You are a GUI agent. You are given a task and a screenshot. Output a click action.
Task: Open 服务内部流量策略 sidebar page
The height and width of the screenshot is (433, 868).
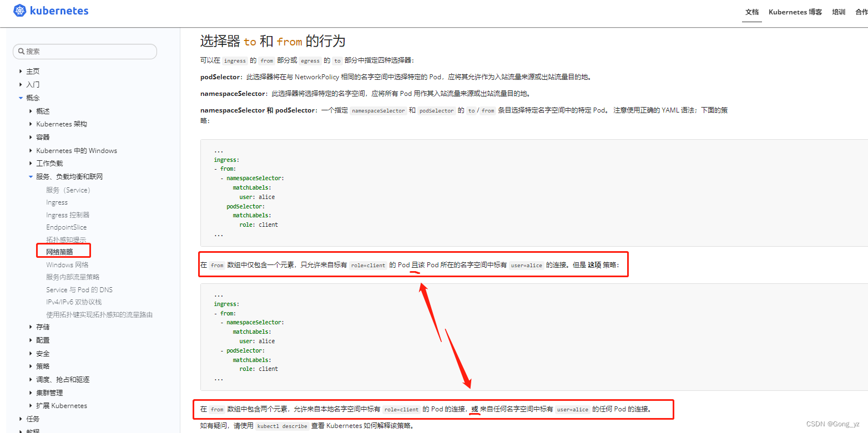click(x=73, y=277)
